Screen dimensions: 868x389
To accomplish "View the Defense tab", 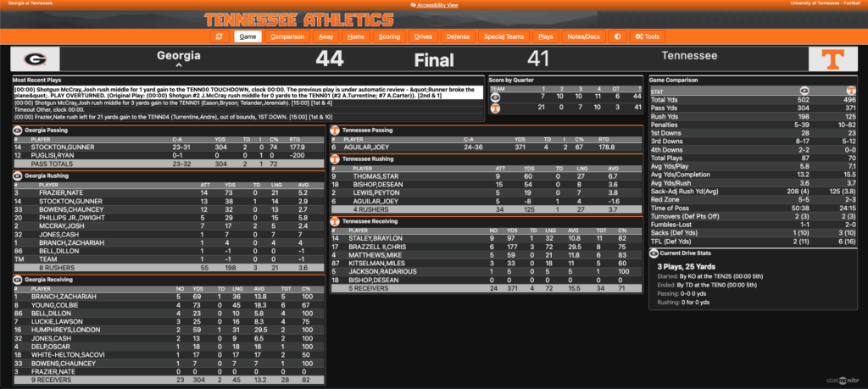I will coord(458,36).
